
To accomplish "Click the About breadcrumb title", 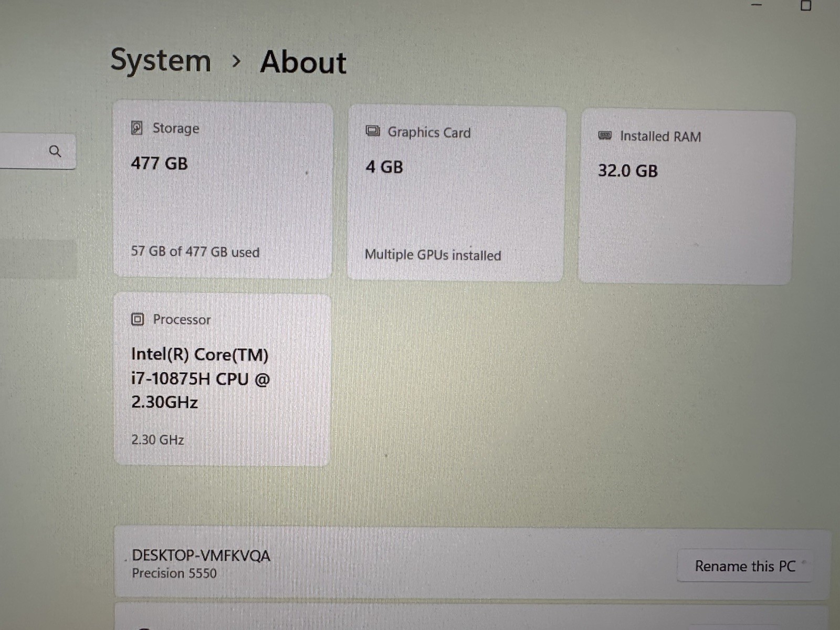I will pyautogui.click(x=303, y=62).
